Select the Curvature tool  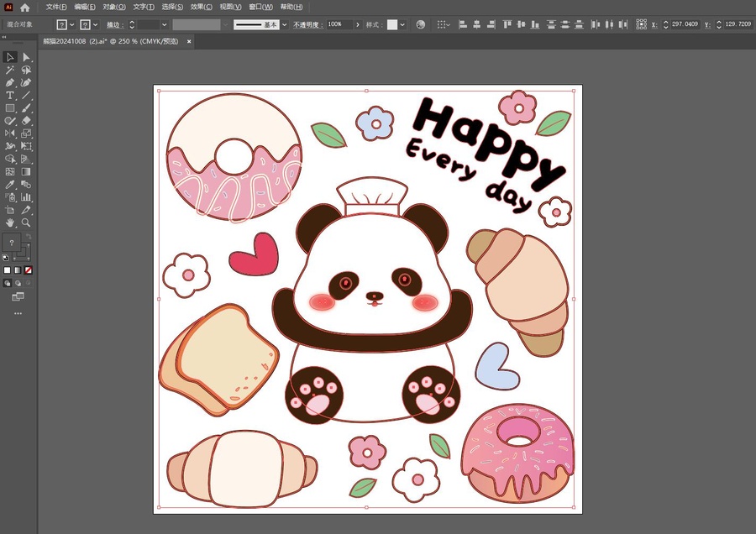[x=27, y=83]
